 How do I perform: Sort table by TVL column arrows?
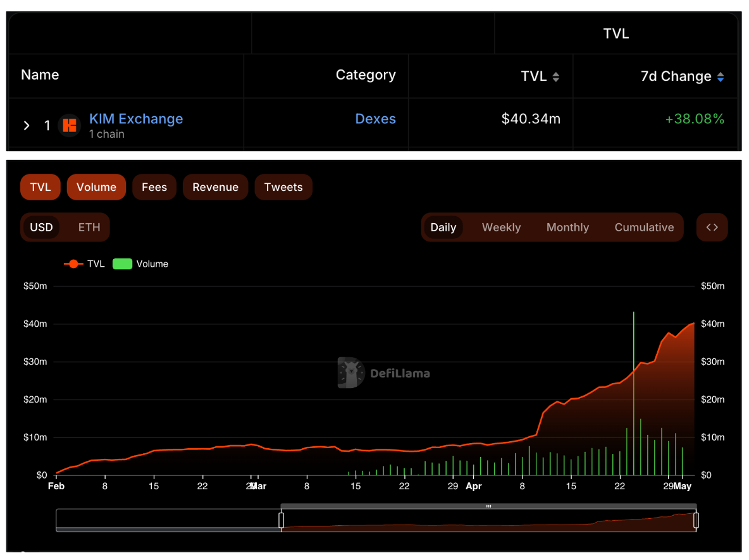click(555, 76)
